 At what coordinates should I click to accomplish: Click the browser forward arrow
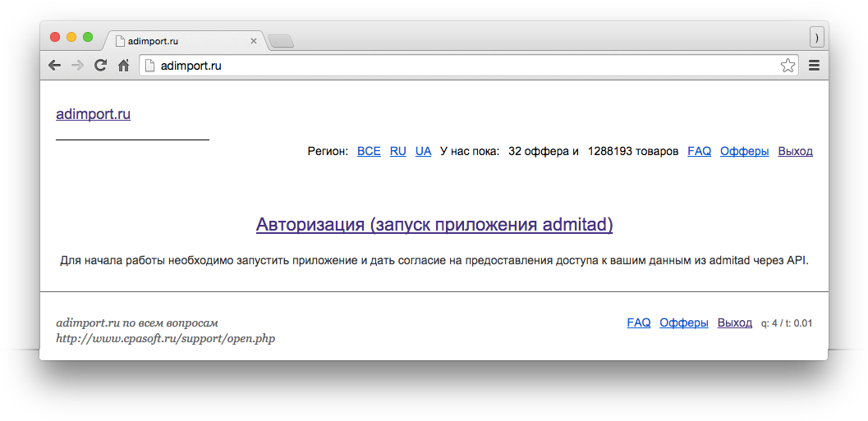click(x=77, y=66)
